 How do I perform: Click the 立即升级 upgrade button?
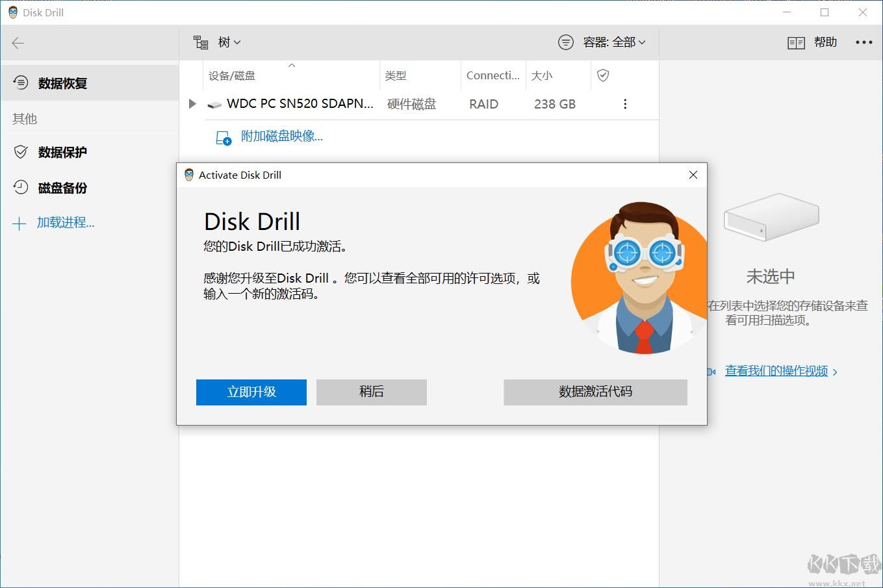click(251, 392)
